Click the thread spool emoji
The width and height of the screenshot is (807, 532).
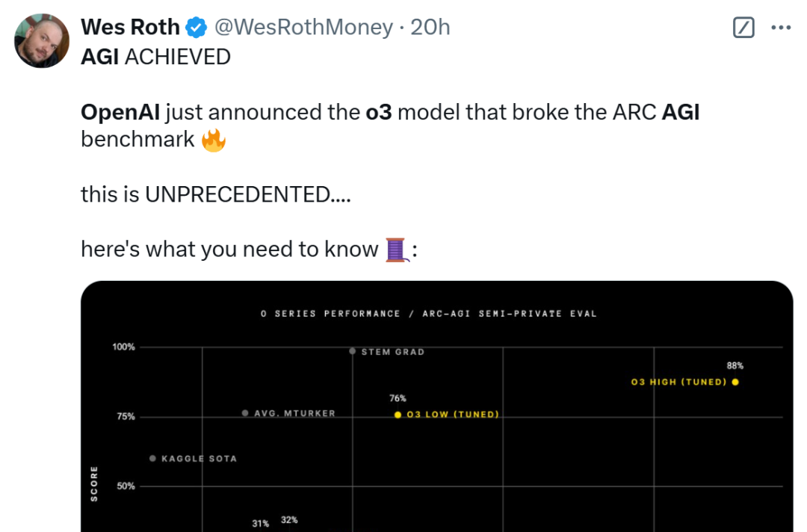coord(397,250)
